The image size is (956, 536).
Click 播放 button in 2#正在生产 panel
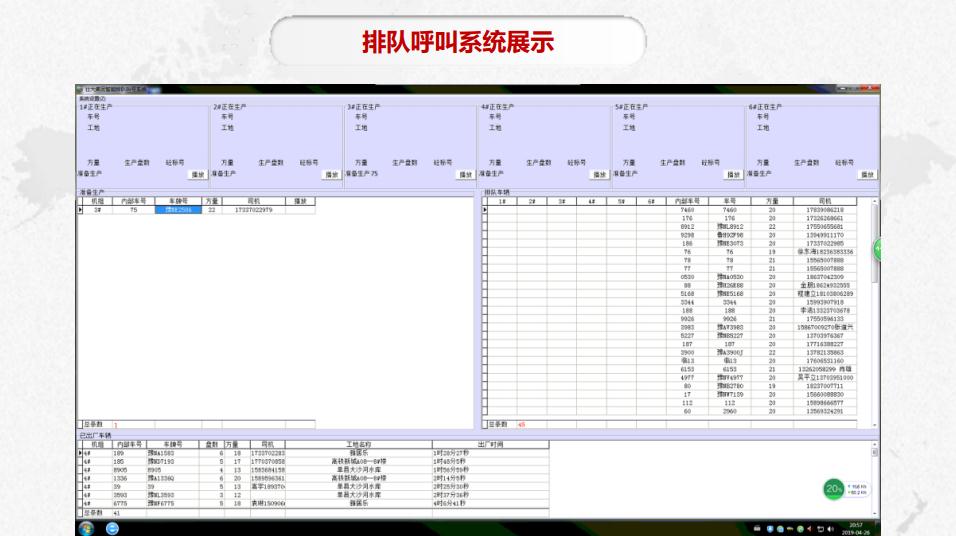point(332,175)
